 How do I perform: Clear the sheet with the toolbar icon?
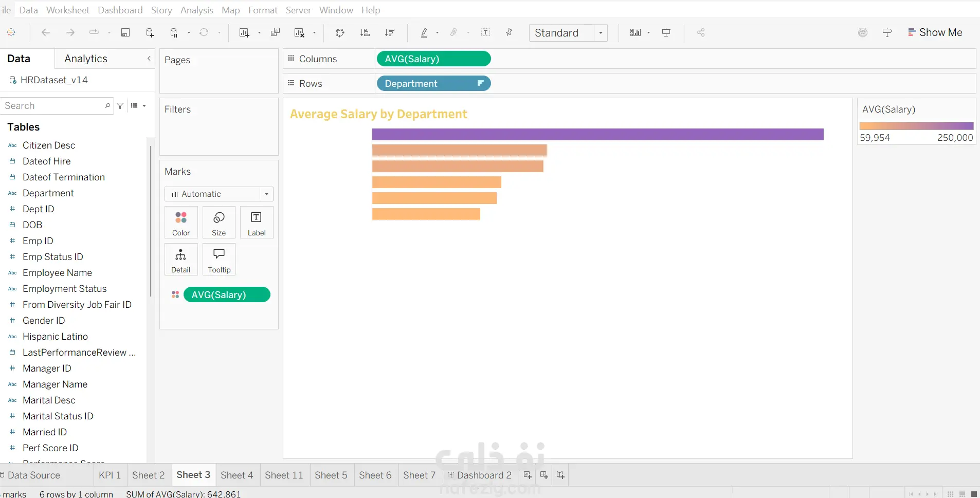tap(299, 32)
